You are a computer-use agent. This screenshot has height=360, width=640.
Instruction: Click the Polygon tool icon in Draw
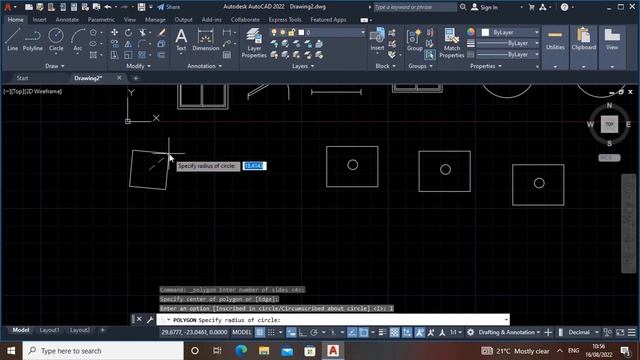coord(93,32)
